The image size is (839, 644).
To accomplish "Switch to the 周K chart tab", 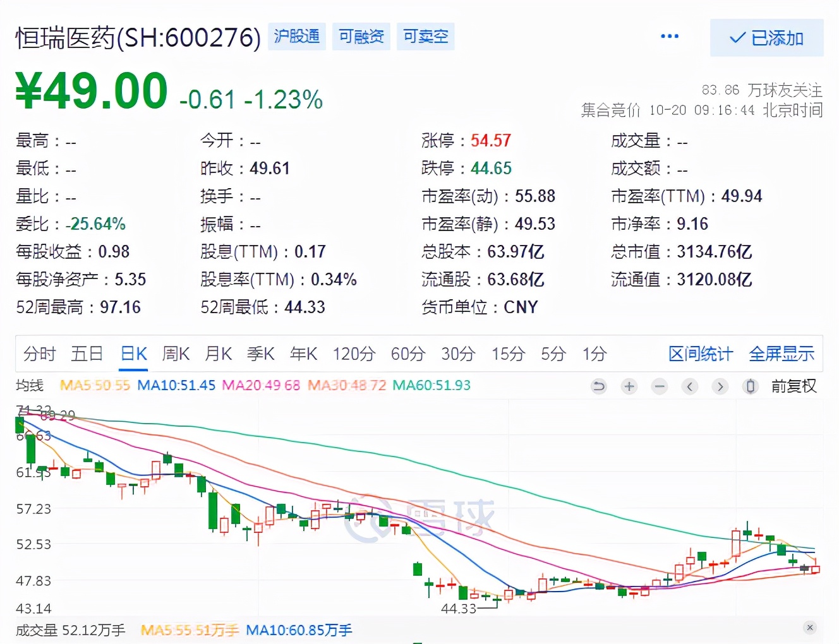I will coord(176,354).
